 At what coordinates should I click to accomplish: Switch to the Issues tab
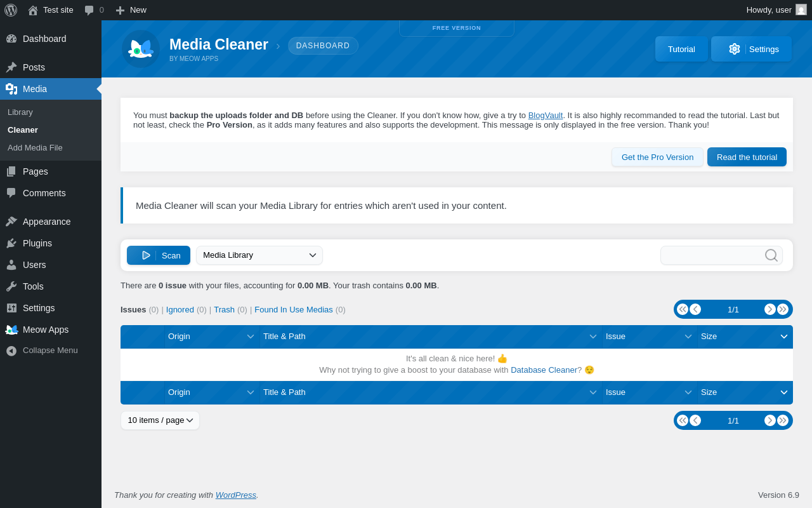(x=133, y=310)
